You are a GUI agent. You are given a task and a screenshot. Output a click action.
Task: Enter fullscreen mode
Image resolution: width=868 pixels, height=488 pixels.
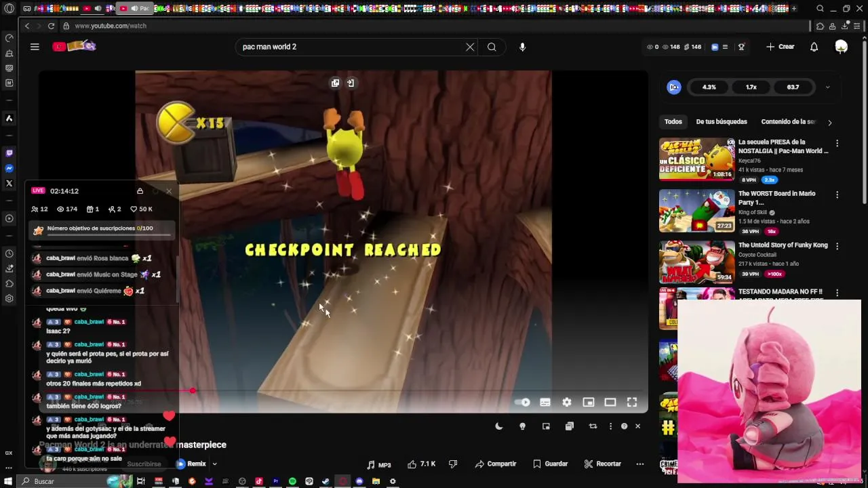coord(632,402)
